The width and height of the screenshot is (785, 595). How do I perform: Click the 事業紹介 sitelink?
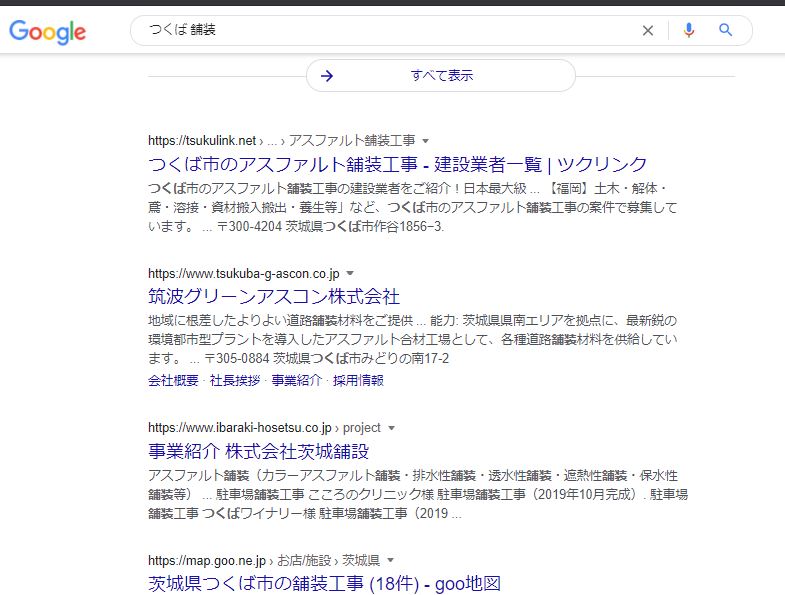click(x=296, y=381)
